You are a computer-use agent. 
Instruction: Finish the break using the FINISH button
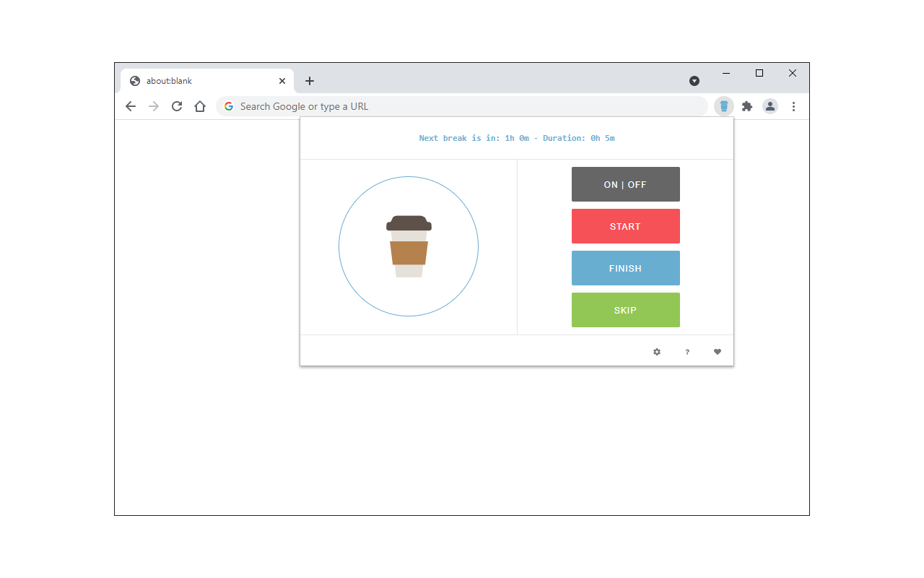click(625, 268)
